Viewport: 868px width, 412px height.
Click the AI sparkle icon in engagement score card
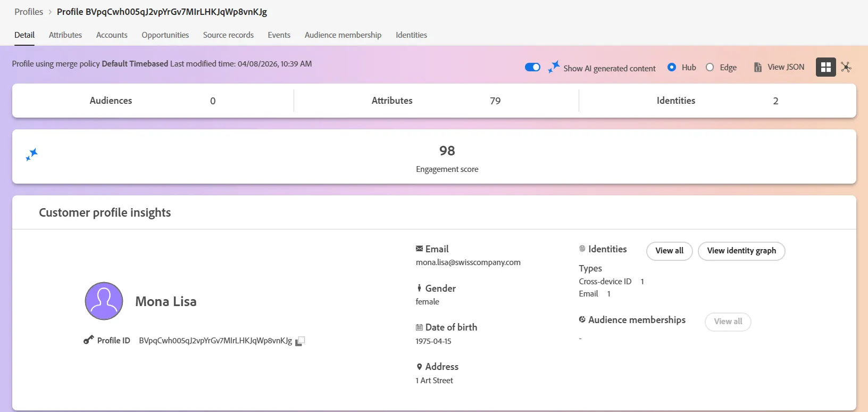pyautogui.click(x=32, y=155)
